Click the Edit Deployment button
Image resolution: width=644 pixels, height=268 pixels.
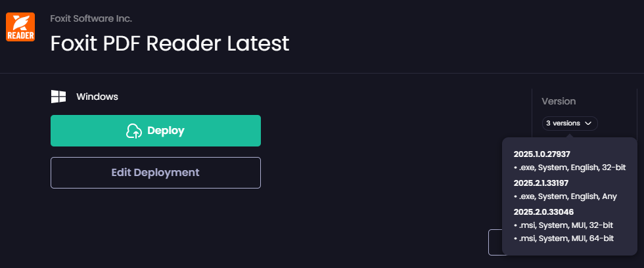pyautogui.click(x=156, y=173)
